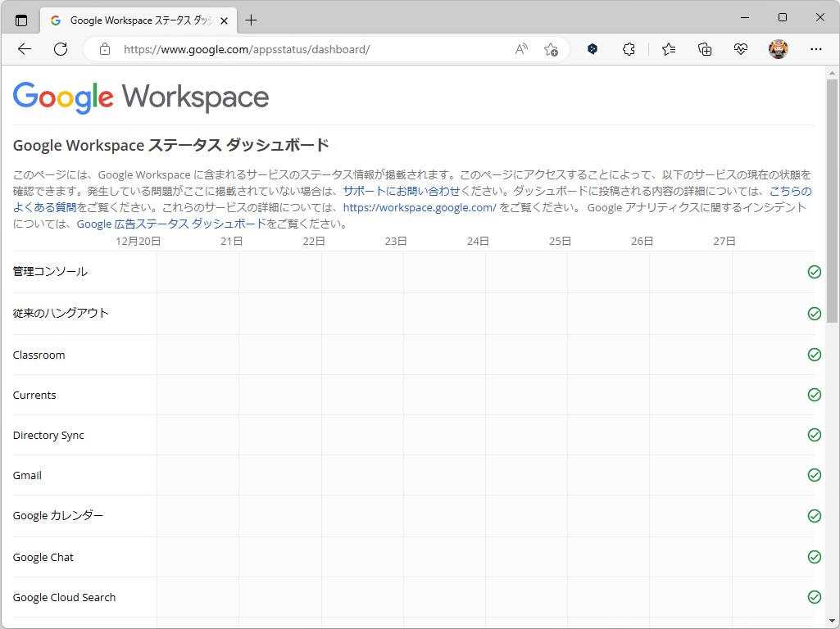Reload the page with the refresh button
Image resolution: width=840 pixels, height=629 pixels.
60,49
